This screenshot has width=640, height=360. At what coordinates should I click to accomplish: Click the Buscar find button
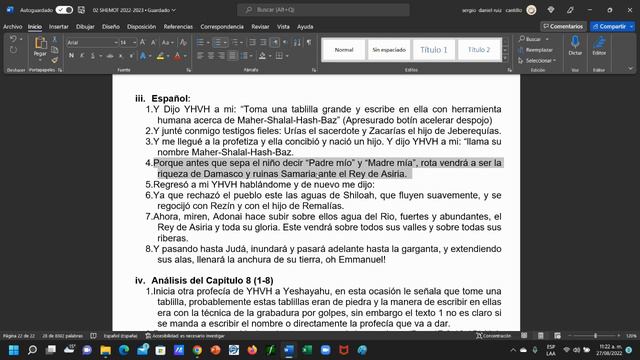click(x=530, y=39)
